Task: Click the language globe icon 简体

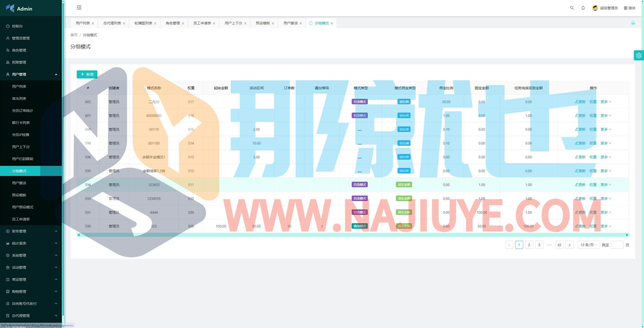Action: (x=629, y=8)
